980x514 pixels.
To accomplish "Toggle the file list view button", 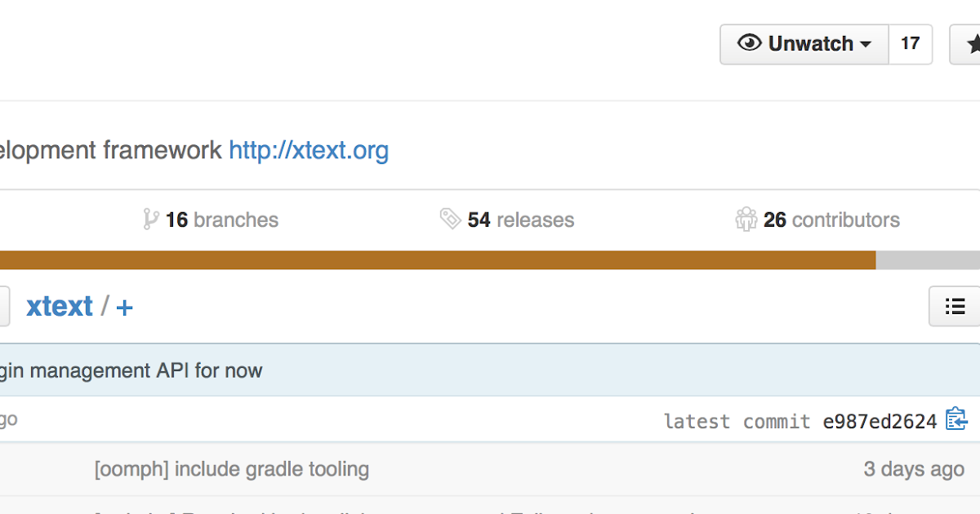I will 955,306.
